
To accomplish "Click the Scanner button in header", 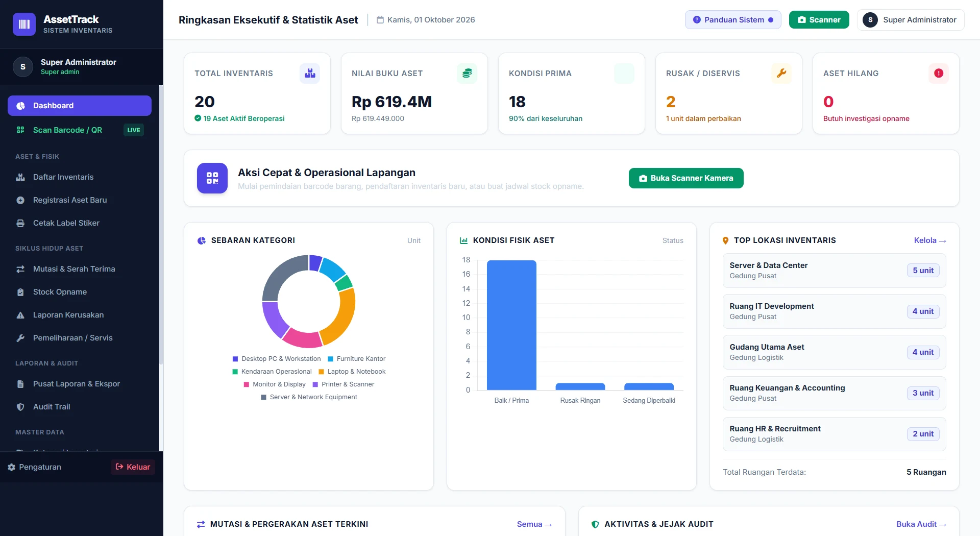I will 819,20.
